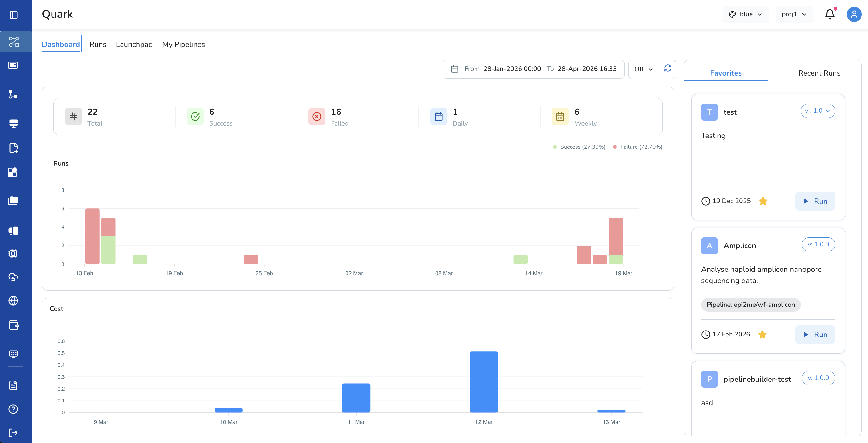Image resolution: width=868 pixels, height=443 pixels.
Task: Click the calendar icon in date range
Action: pyautogui.click(x=455, y=69)
